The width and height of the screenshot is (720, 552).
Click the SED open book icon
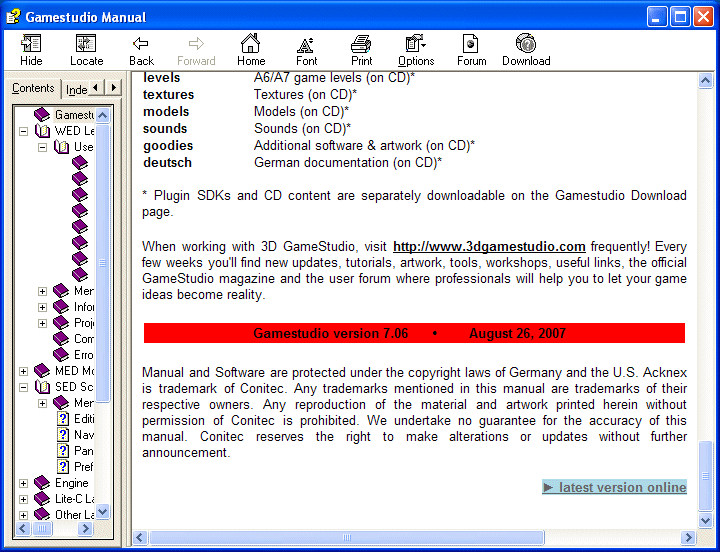42,387
